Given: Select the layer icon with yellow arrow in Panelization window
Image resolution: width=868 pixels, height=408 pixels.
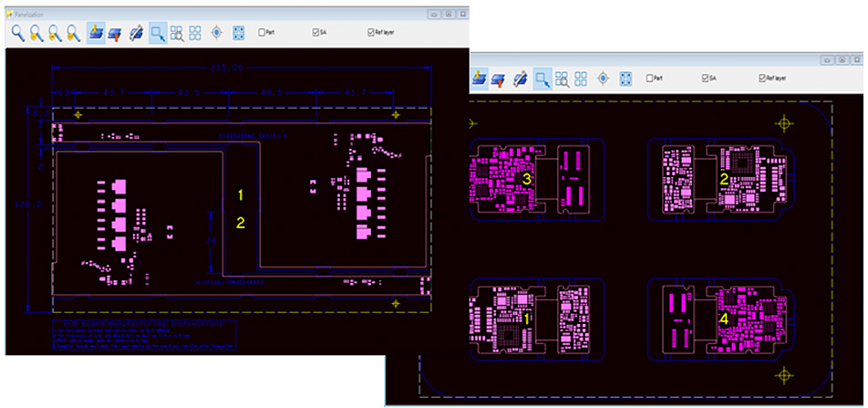Looking at the screenshot, I should [96, 34].
